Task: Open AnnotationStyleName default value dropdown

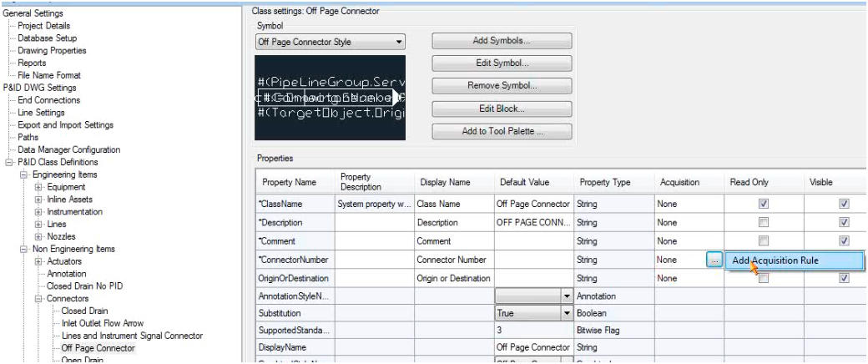Action: coord(567,297)
